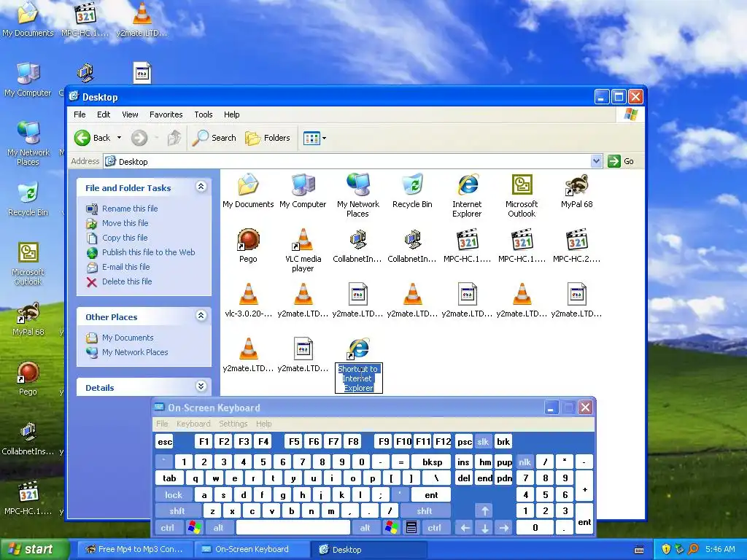This screenshot has height=560, width=747.
Task: Select My Documents icon in Desktop window
Action: coord(248,184)
